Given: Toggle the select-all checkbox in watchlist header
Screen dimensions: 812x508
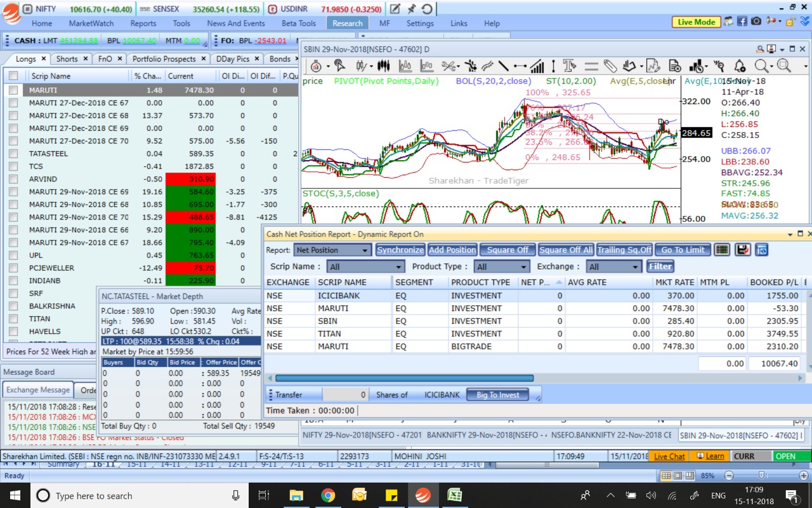Looking at the screenshot, I should [13, 76].
